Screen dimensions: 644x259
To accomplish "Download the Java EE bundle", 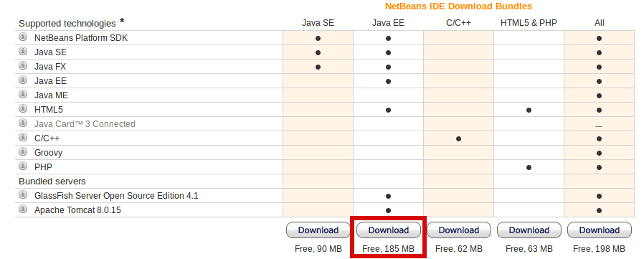I will pos(389,230).
